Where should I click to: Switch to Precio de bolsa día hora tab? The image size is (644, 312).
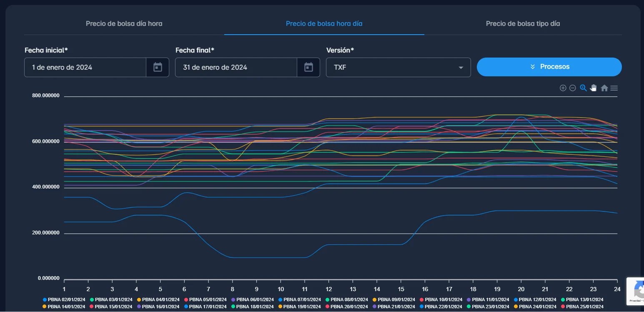coord(124,24)
